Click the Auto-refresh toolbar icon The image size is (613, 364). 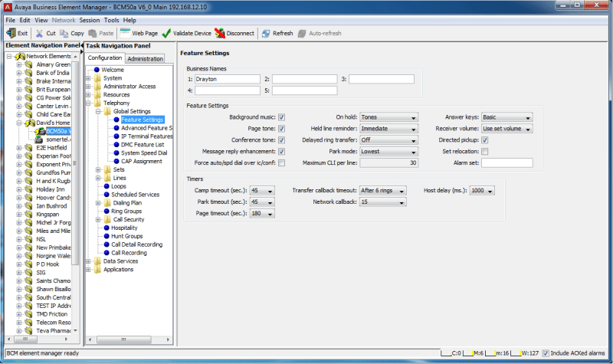coord(302,33)
